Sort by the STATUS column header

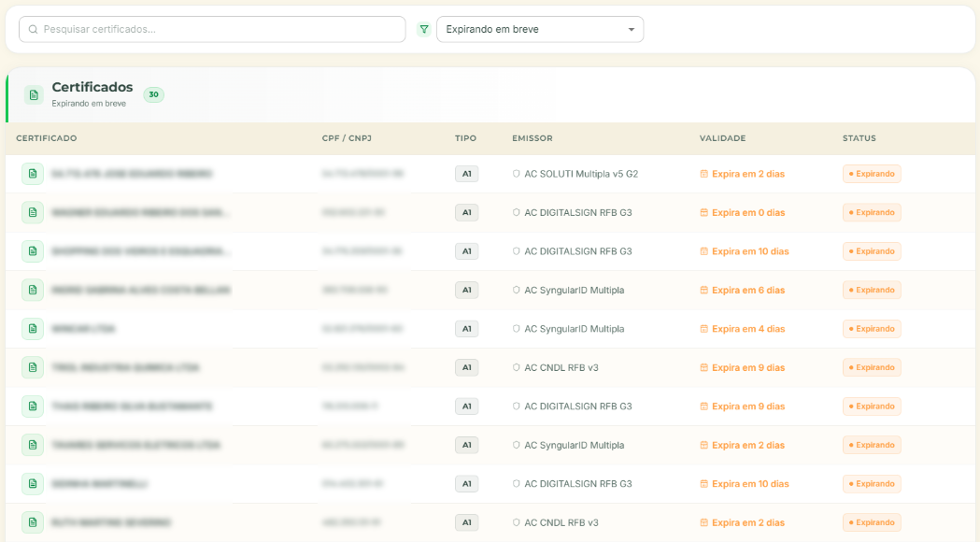click(859, 138)
